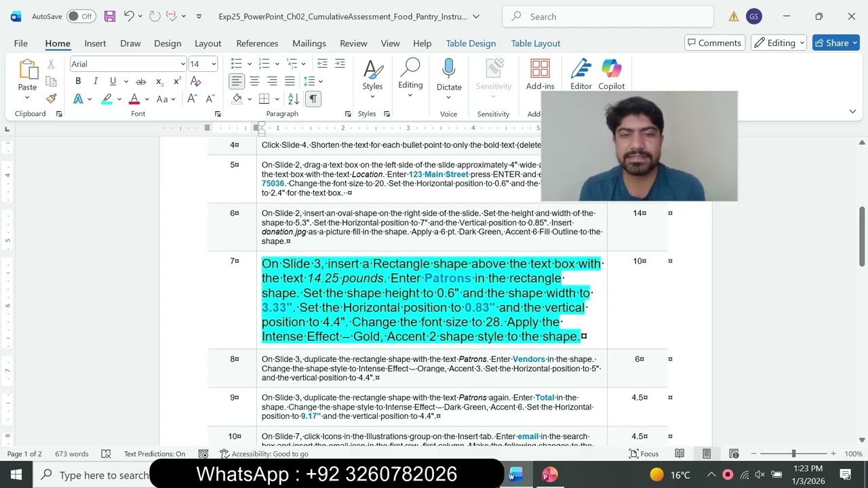Viewport: 868px width, 488px height.
Task: Open the Add-ins pane
Action: click(x=540, y=75)
